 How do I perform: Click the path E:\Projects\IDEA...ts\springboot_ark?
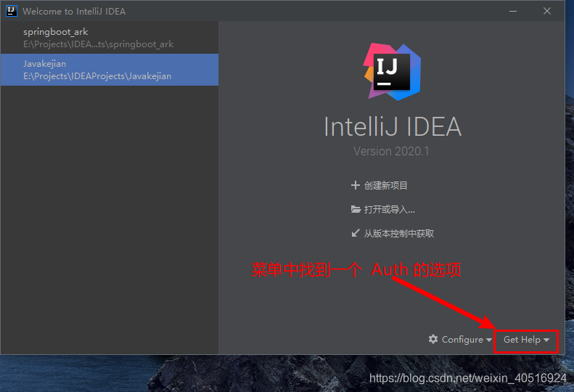pos(99,44)
